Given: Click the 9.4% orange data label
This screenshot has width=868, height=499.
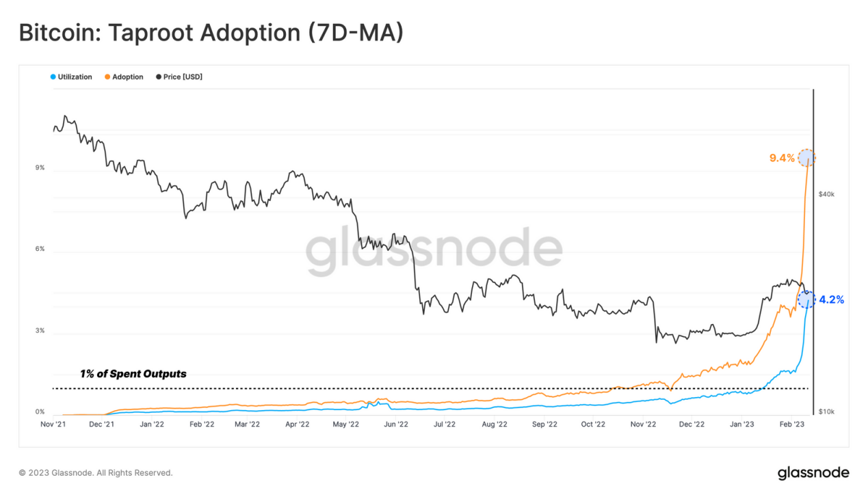Looking at the screenshot, I should tap(782, 158).
